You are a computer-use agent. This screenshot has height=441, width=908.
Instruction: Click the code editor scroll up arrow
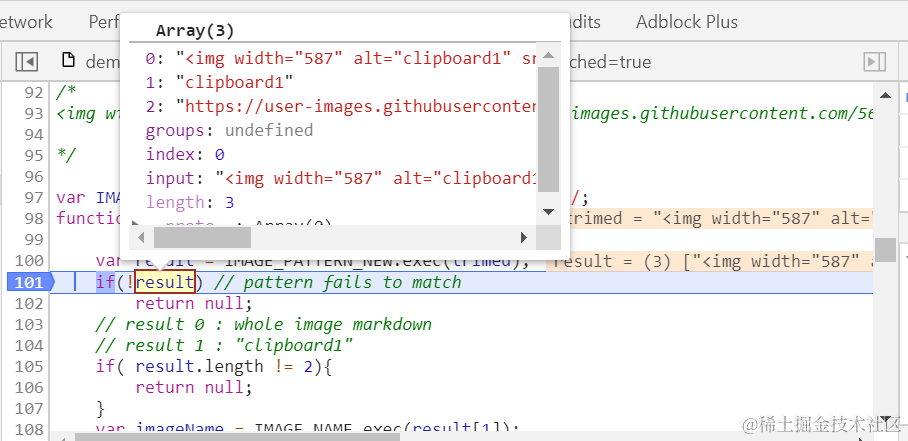click(885, 95)
